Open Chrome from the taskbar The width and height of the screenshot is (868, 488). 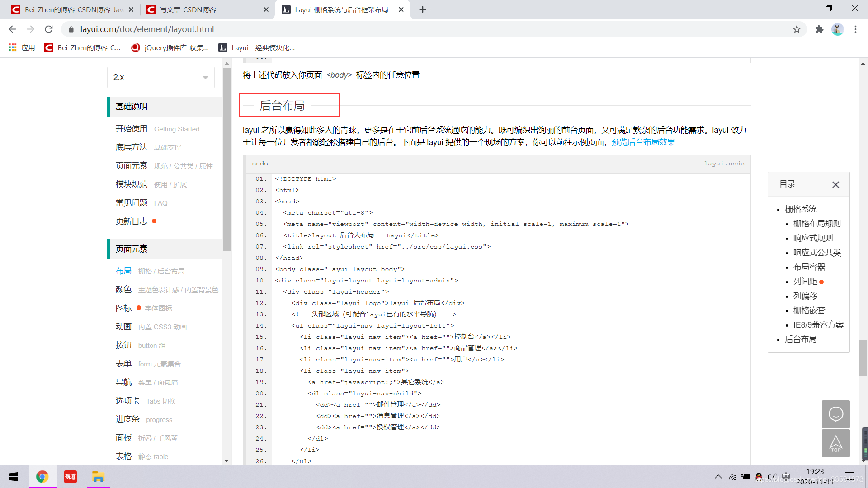42,477
